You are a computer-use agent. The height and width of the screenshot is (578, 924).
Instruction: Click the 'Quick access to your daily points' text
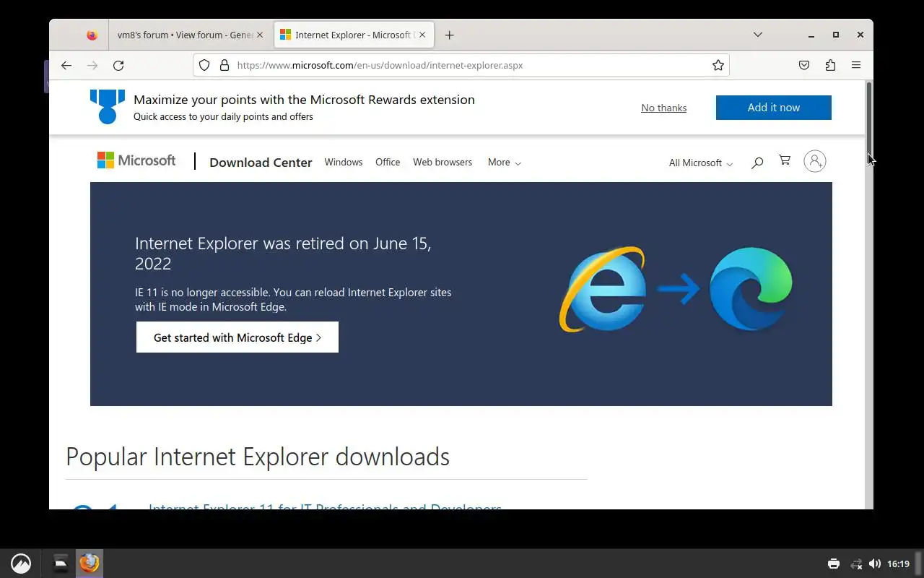223,116
